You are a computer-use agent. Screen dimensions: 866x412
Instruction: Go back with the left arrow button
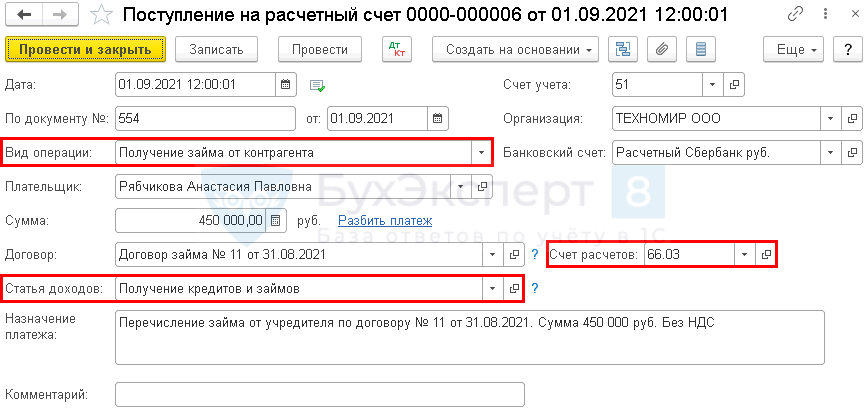pyautogui.click(x=25, y=15)
